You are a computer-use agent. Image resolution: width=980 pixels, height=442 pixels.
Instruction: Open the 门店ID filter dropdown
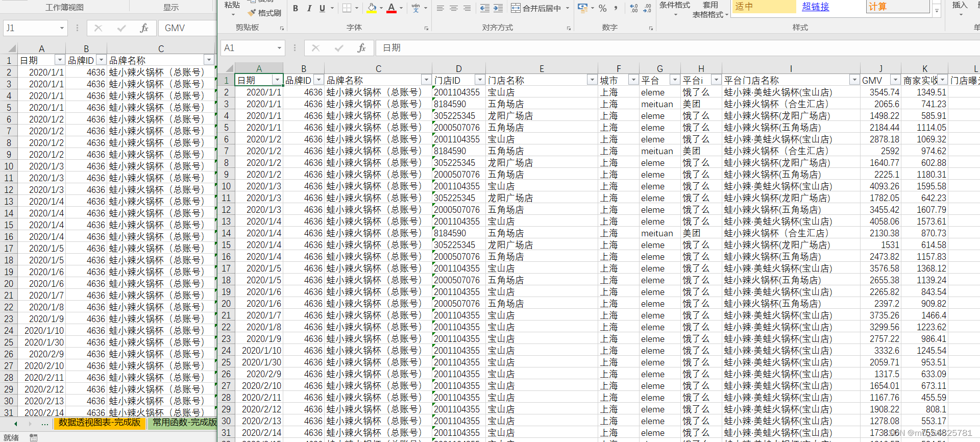tap(479, 80)
